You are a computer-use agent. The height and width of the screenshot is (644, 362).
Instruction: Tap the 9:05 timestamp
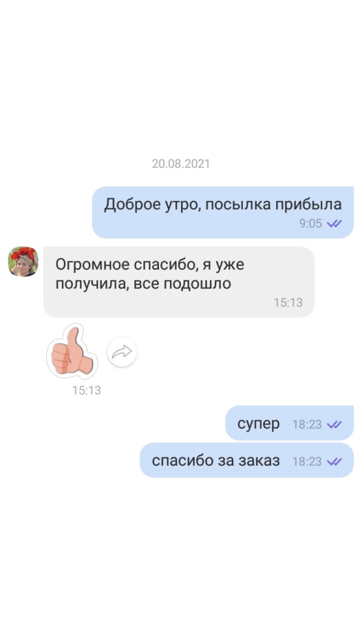pyautogui.click(x=311, y=223)
